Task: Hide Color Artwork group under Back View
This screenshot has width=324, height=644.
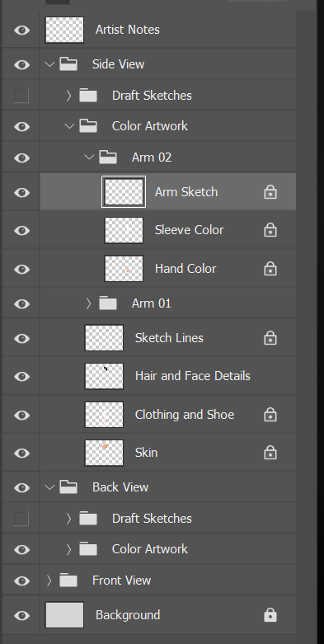Action: pos(21,549)
